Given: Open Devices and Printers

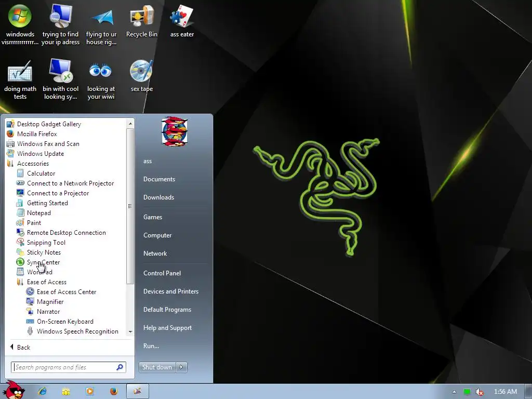Looking at the screenshot, I should [170, 291].
